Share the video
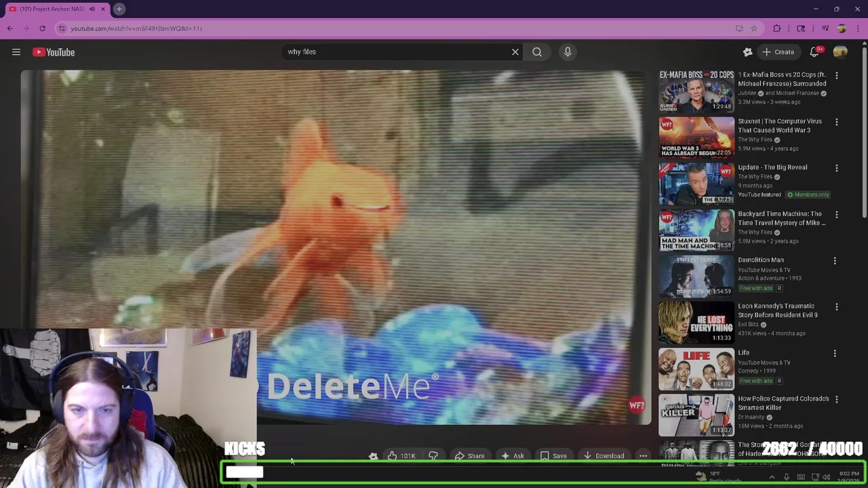Screen dimensions: 868x488 pyautogui.click(x=469, y=456)
